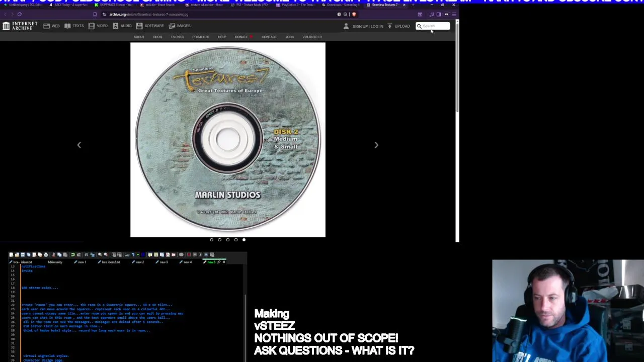Reload the page in the browser
Screen dimensions: 644x362
pyautogui.click(x=19, y=14)
